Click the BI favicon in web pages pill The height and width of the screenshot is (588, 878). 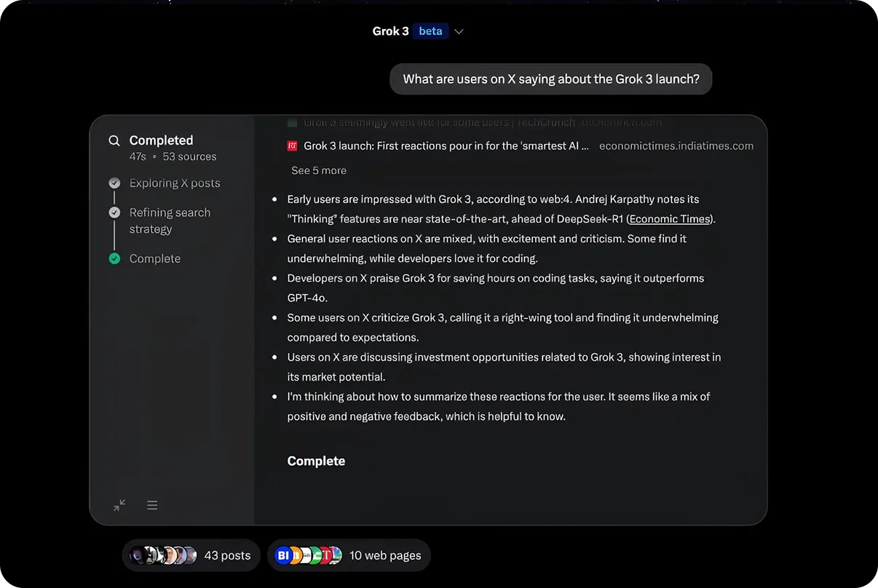click(284, 555)
